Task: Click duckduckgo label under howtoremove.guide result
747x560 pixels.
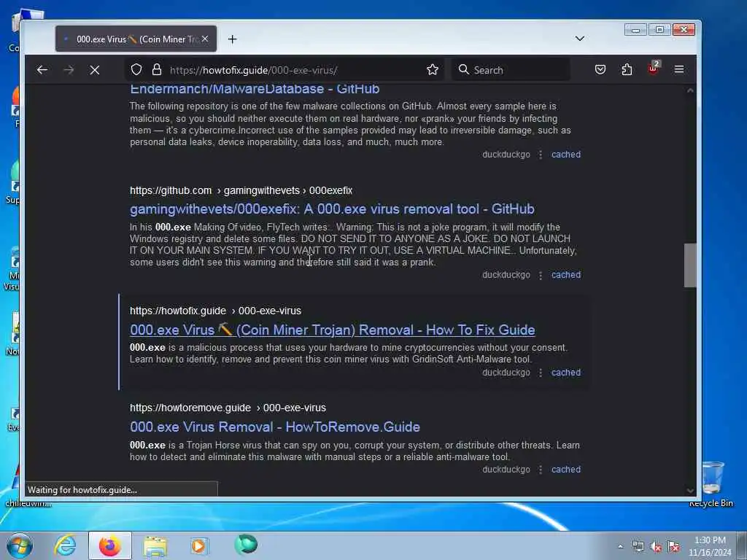Action: pyautogui.click(x=506, y=469)
